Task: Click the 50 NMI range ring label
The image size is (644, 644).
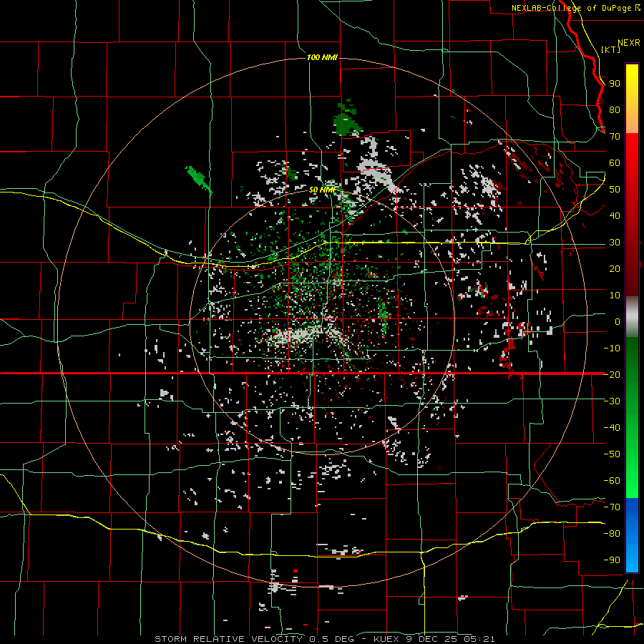Action: (323, 190)
